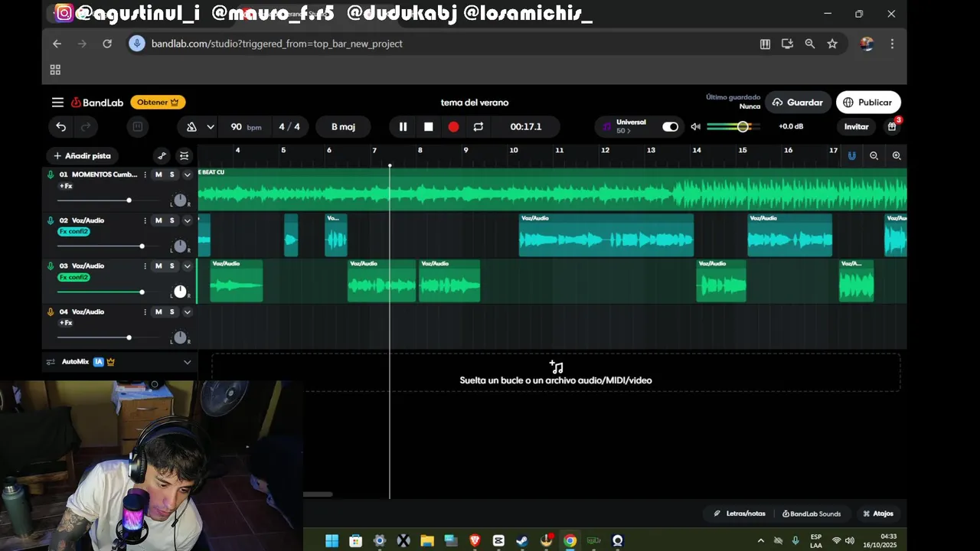The image size is (980, 551).
Task: Open Steam from the taskbar
Action: click(x=522, y=541)
